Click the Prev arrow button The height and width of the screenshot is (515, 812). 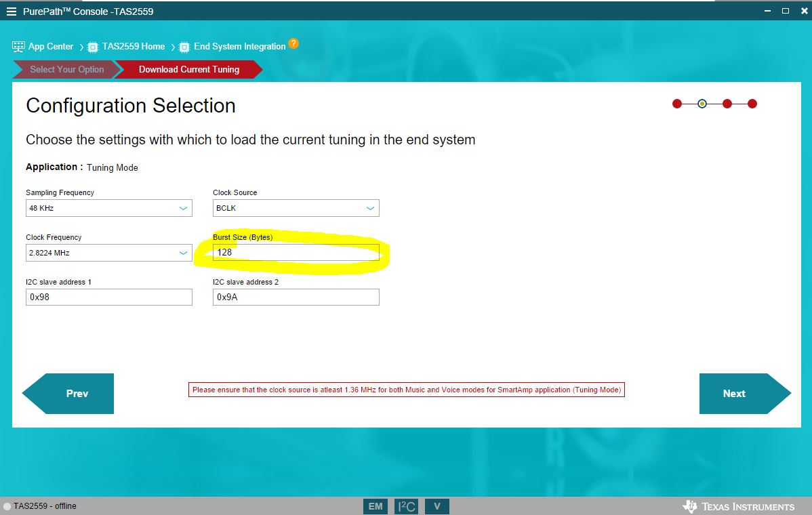point(68,394)
